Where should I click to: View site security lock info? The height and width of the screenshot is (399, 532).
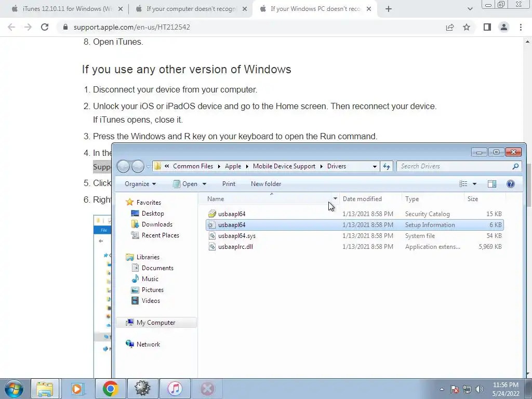(x=65, y=27)
